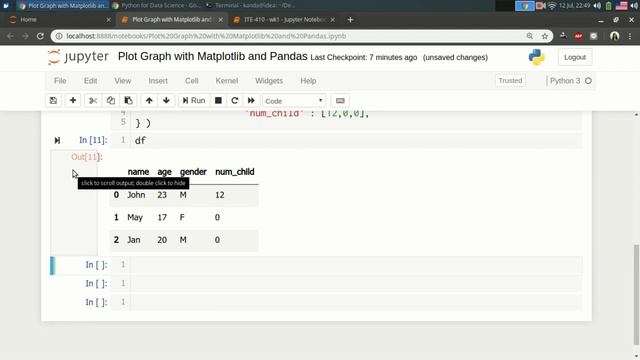Insert a cell below with plus icon
The width and height of the screenshot is (640, 360).
tap(73, 100)
